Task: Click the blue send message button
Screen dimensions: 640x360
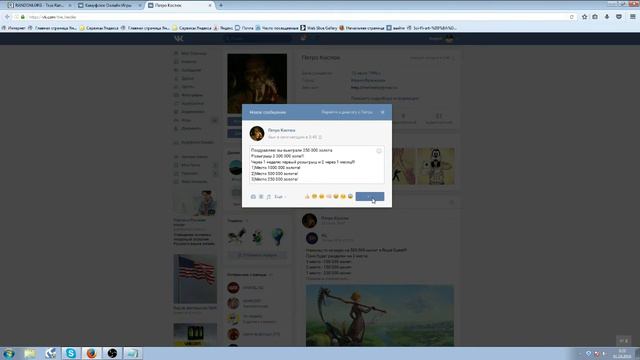Action: (370, 196)
